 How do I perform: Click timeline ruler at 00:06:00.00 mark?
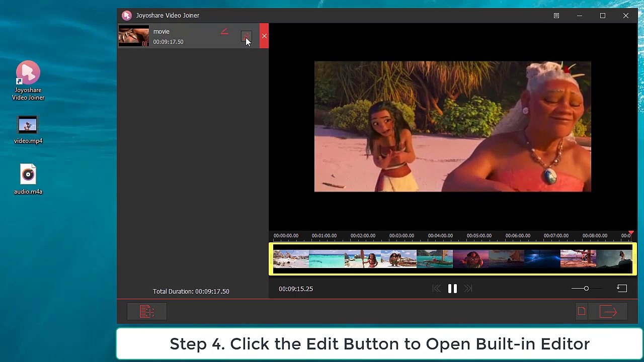(x=518, y=236)
